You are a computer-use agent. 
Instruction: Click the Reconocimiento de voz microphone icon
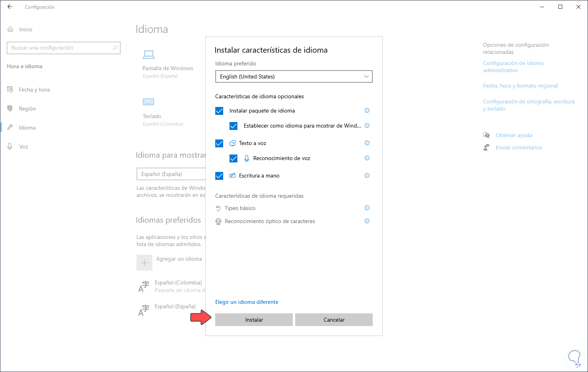[247, 158]
